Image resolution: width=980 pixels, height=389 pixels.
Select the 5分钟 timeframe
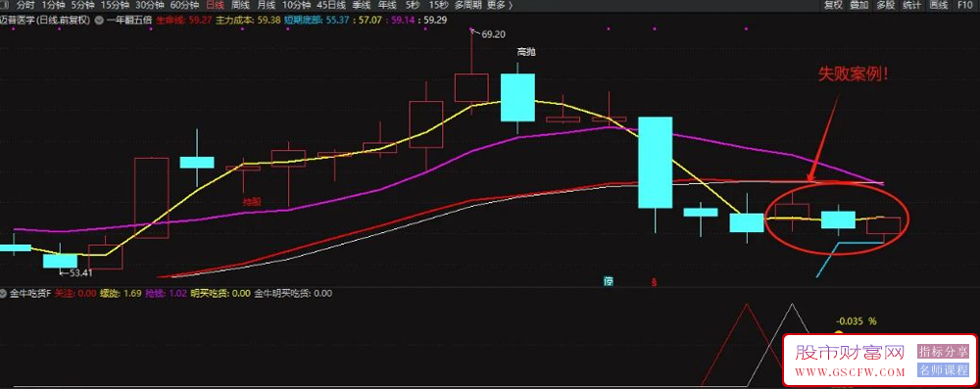pos(82,5)
